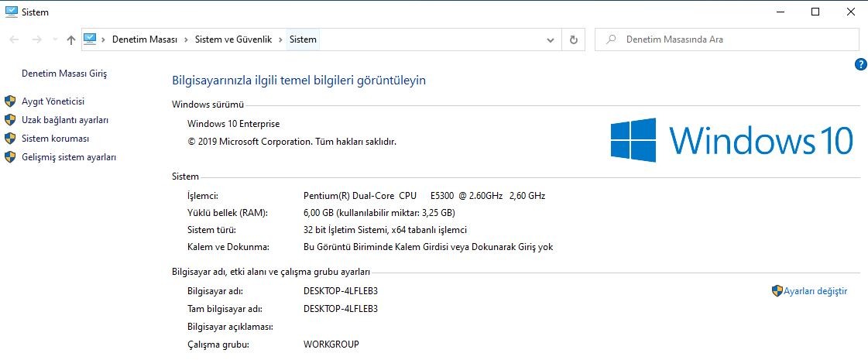Click the Forward navigation arrow

pyautogui.click(x=35, y=39)
